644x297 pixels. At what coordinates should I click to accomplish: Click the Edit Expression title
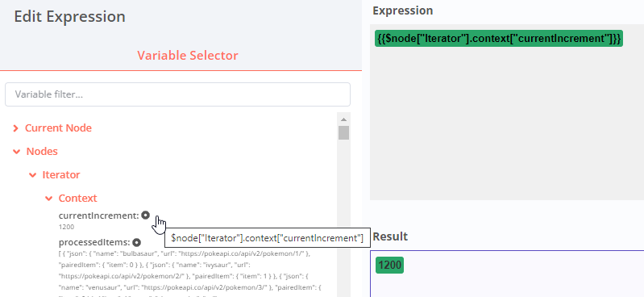[x=69, y=17]
